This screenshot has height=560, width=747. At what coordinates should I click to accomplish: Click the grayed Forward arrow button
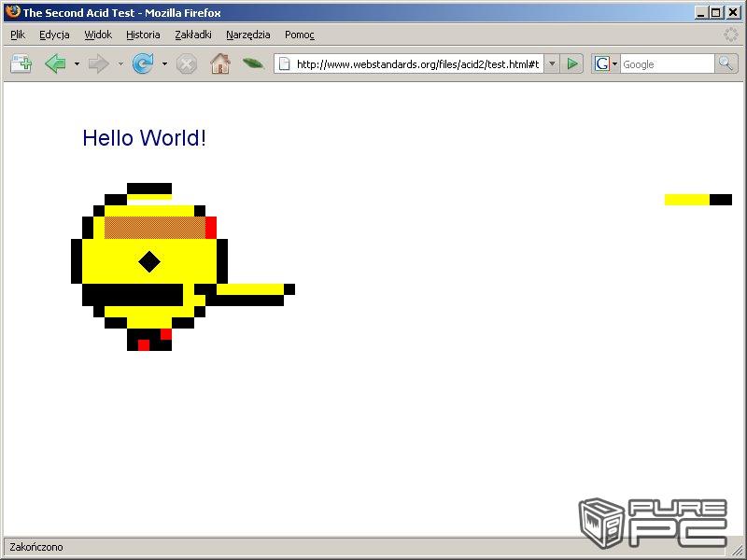[x=99, y=63]
